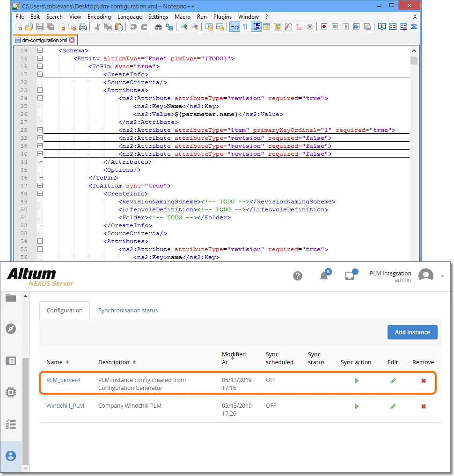Click the Nexus help question mark icon
454x476 pixels.
(x=298, y=276)
